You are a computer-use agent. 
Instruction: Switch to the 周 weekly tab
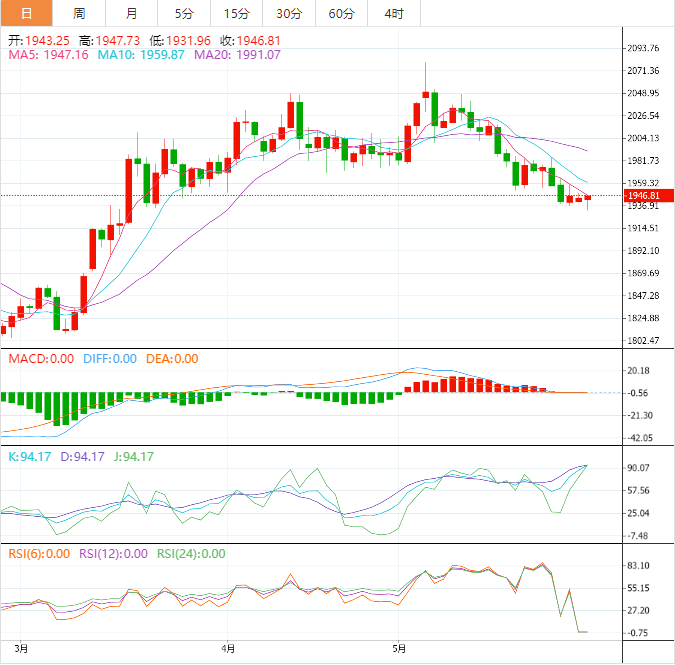(x=79, y=14)
